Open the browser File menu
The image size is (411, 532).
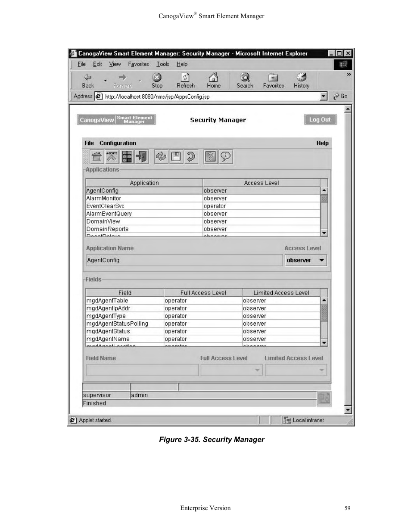81,64
